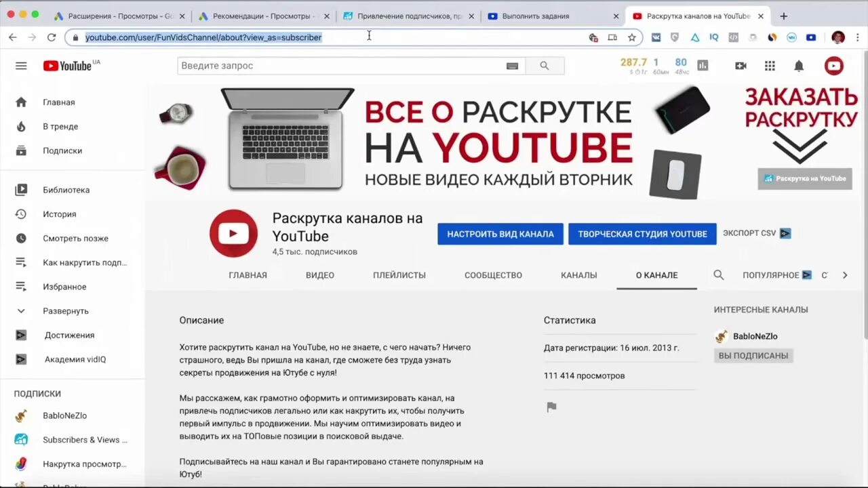
Task: Click ТВОРЧЕСКАЯ СТУДИЯ YOUTUBE button
Action: [x=642, y=234]
